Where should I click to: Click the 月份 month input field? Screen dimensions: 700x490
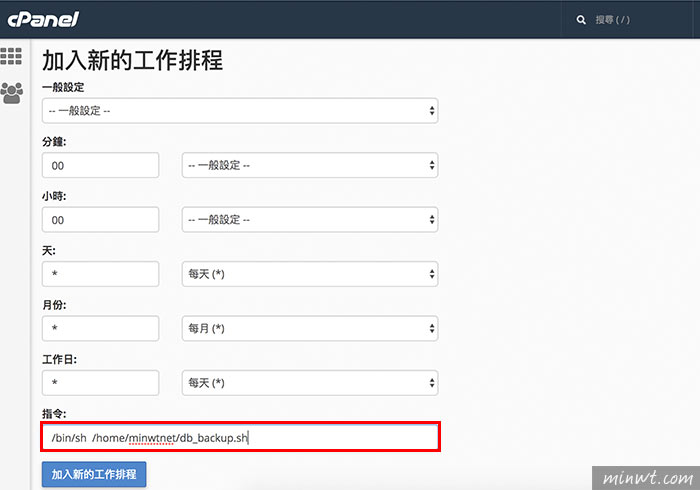pos(100,328)
